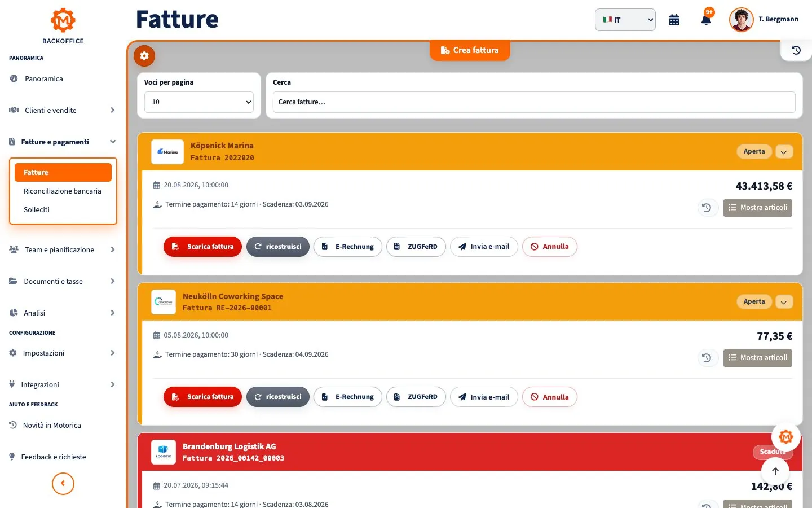Open the Motorica assistant floating button

(x=786, y=437)
